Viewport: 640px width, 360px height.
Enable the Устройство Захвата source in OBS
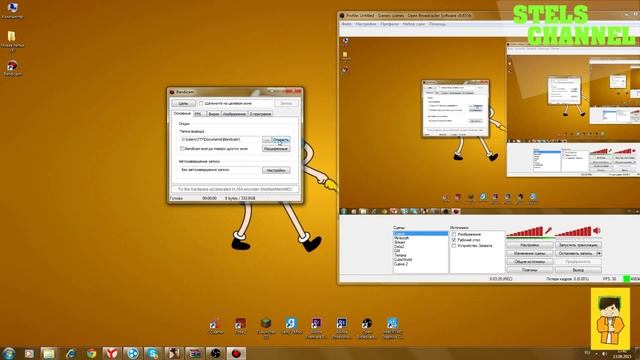pos(454,246)
